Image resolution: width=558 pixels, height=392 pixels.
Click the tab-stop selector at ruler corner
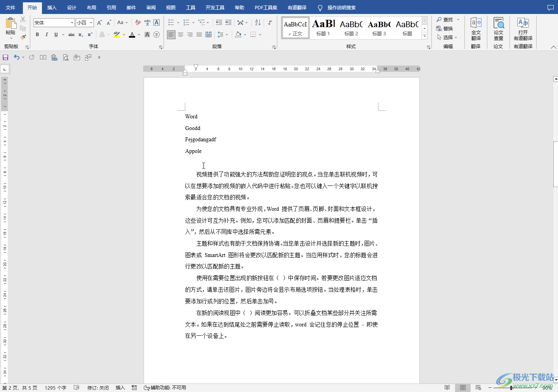(5, 69)
